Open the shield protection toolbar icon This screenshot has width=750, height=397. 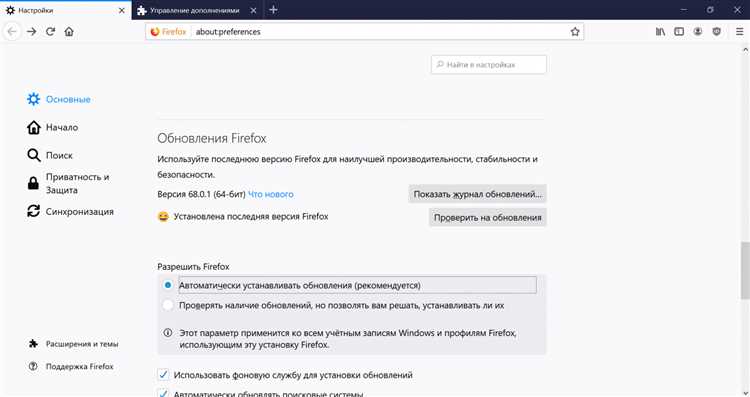click(x=717, y=32)
